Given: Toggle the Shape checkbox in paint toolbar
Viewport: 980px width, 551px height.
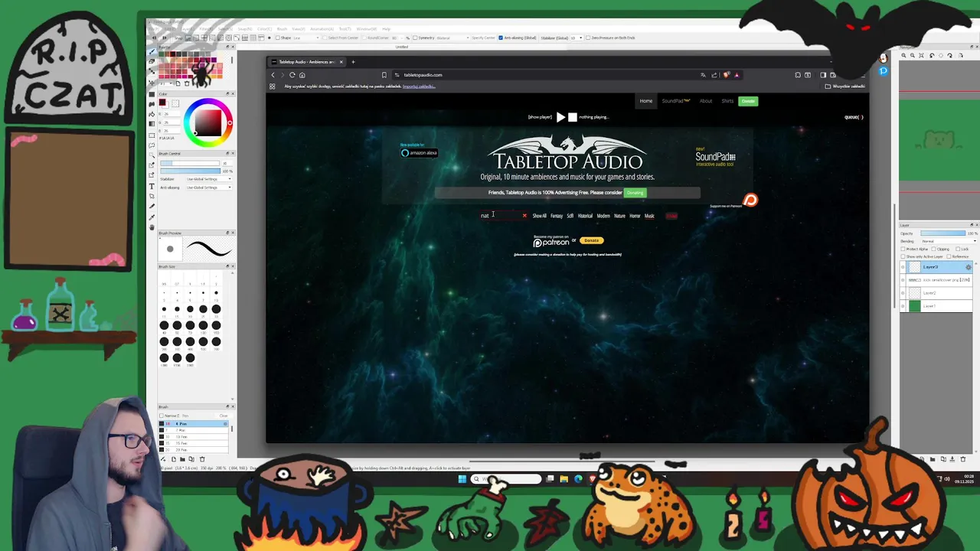Looking at the screenshot, I should click(278, 37).
